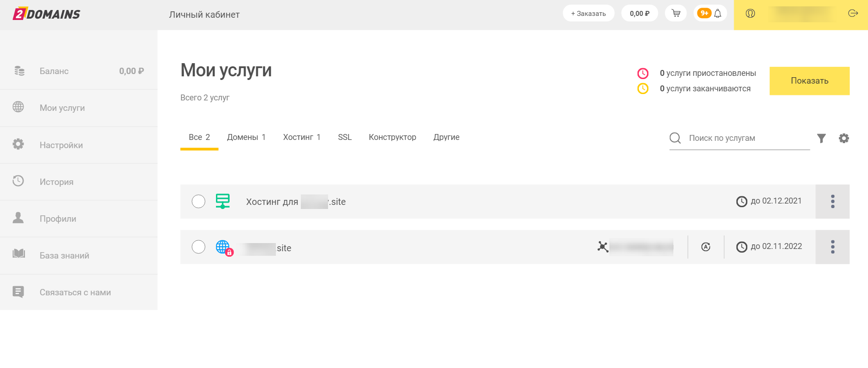This screenshot has height=368, width=868.
Task: Open База знаний in the sidebar
Action: [x=64, y=255]
